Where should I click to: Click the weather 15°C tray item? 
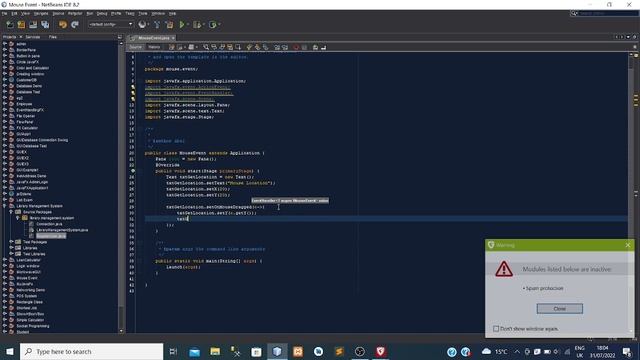click(x=494, y=351)
